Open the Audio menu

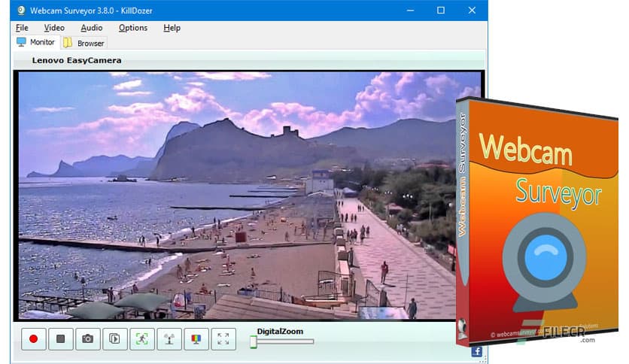(92, 28)
